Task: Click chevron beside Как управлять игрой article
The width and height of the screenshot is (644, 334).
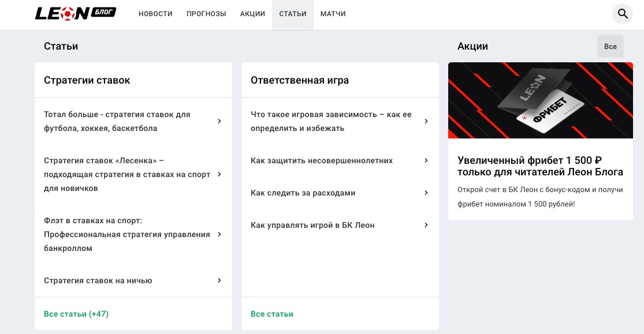Action: [426, 225]
